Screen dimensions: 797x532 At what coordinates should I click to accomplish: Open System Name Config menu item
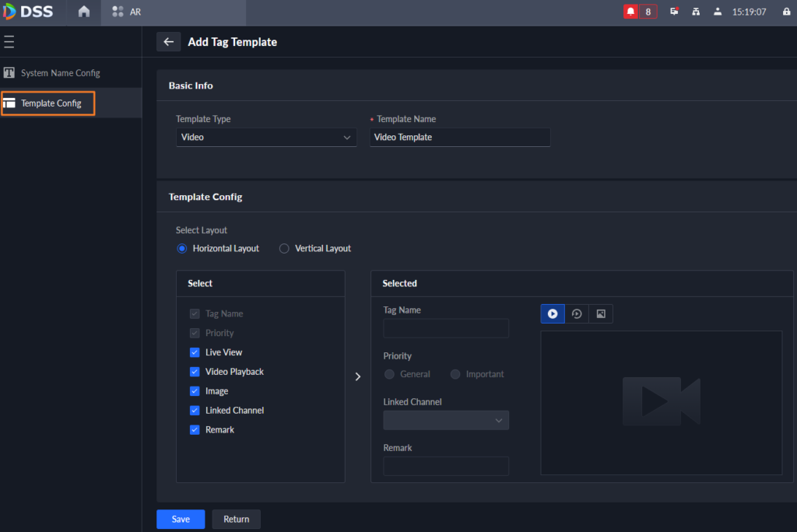coord(61,73)
